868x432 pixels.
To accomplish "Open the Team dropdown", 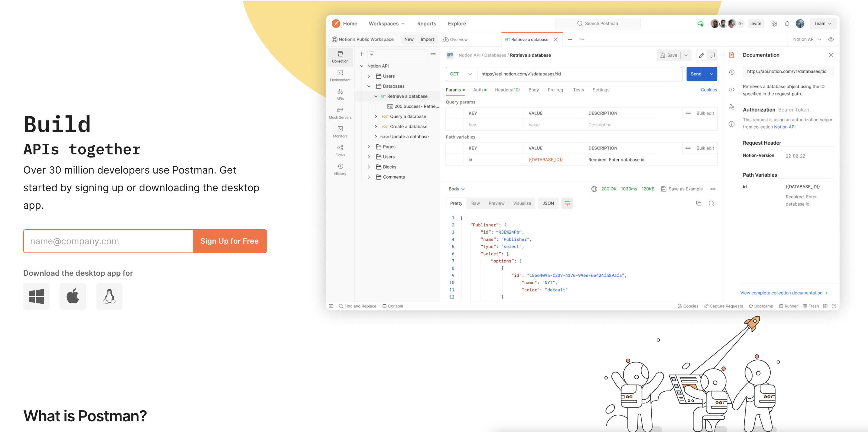I will click(x=822, y=24).
